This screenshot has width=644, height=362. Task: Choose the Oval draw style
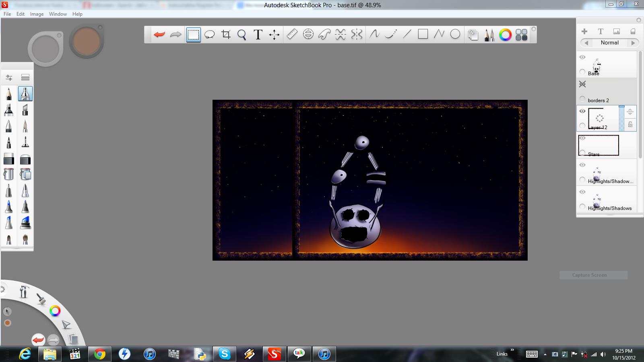coord(455,35)
